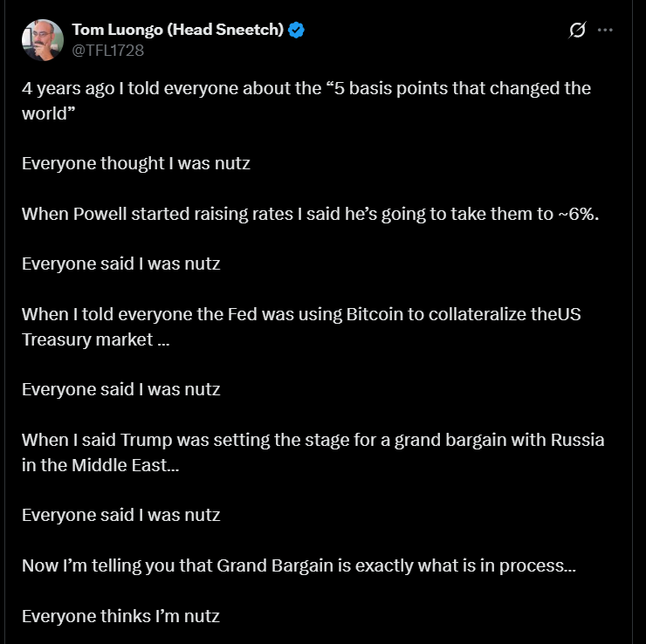Click the final line "Everyone thinks I'm nutz"
The width and height of the screenshot is (646, 644).
[x=120, y=616]
